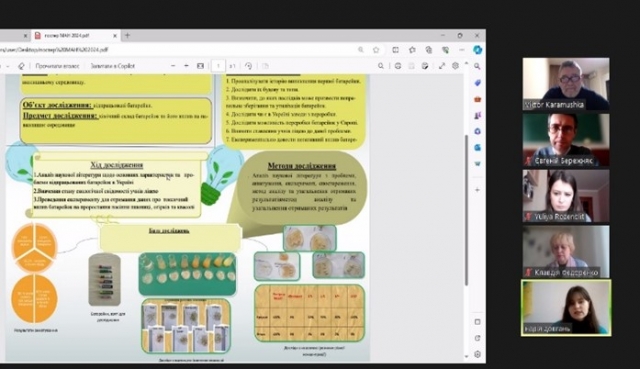
Task: Open PDF search magnifier in toolbar
Action: (381, 66)
